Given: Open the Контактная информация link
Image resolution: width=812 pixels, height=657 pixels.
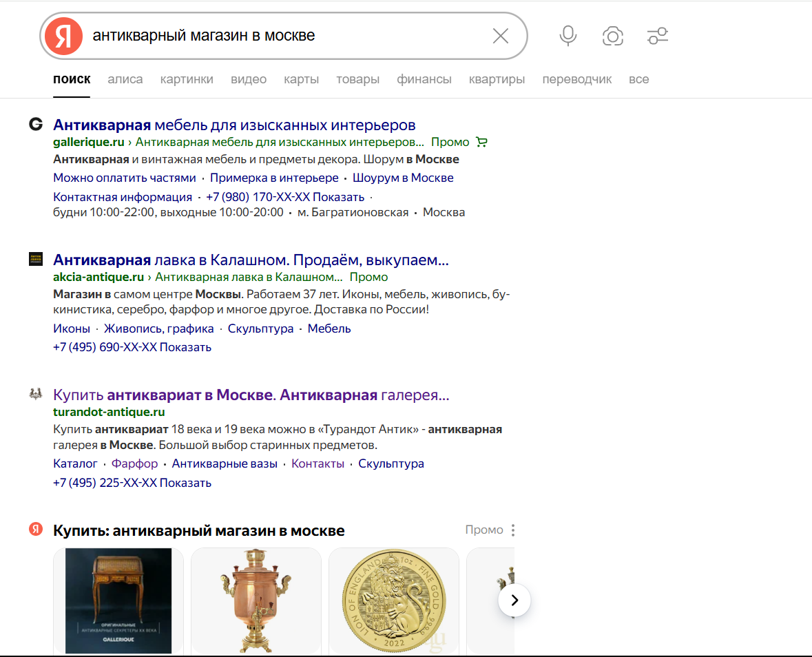Looking at the screenshot, I should [x=122, y=197].
